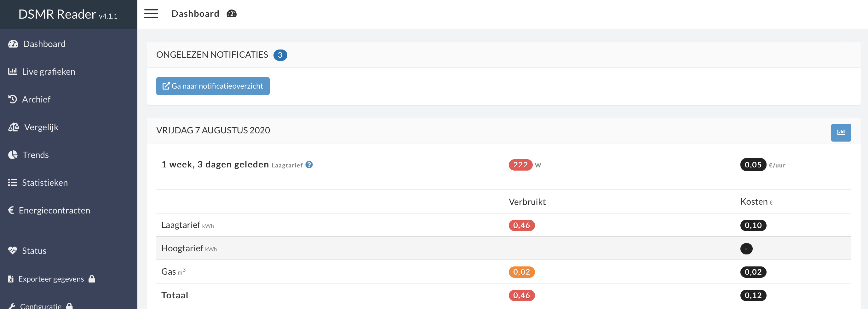Select the Energiecontracten euro icon
The height and width of the screenshot is (309, 868).
(x=11, y=210)
